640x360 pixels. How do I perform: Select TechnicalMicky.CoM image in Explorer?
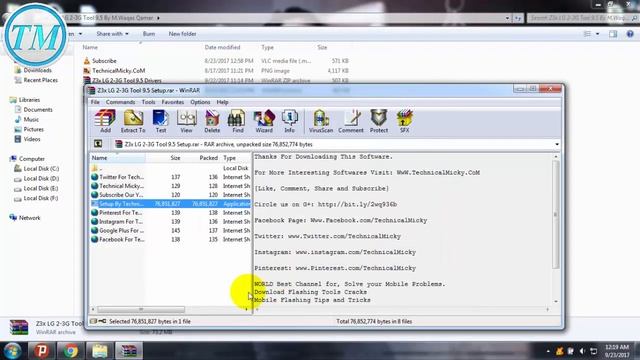tap(118, 71)
